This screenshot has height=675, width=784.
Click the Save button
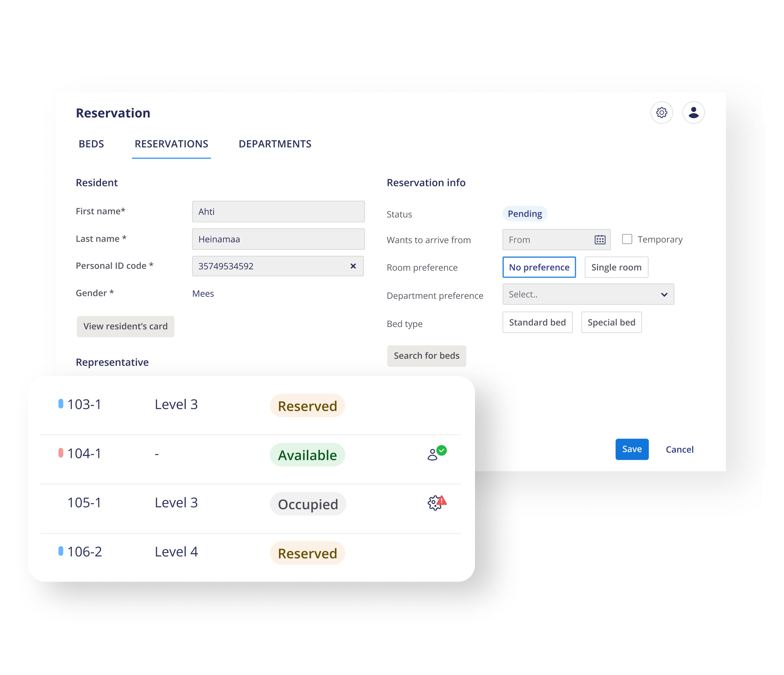pyautogui.click(x=631, y=449)
